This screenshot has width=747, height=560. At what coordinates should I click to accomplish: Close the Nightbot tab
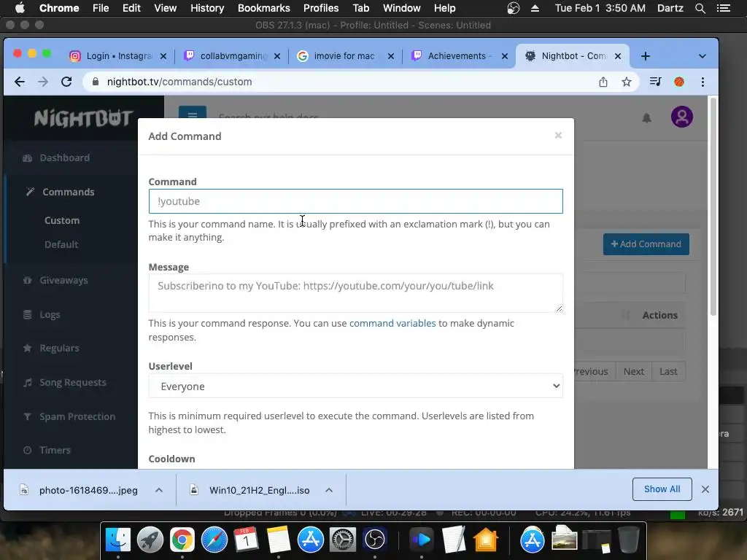[x=618, y=56]
